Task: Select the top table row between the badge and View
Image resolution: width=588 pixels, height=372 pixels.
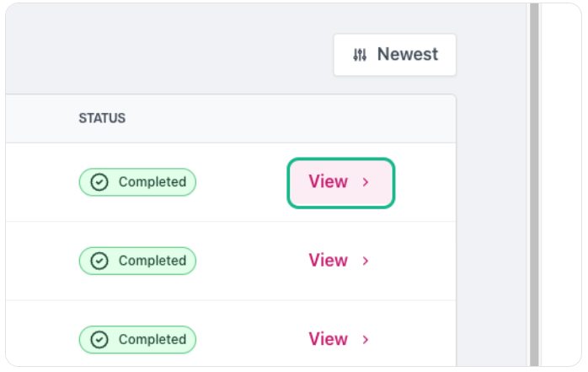Action: [x=242, y=182]
